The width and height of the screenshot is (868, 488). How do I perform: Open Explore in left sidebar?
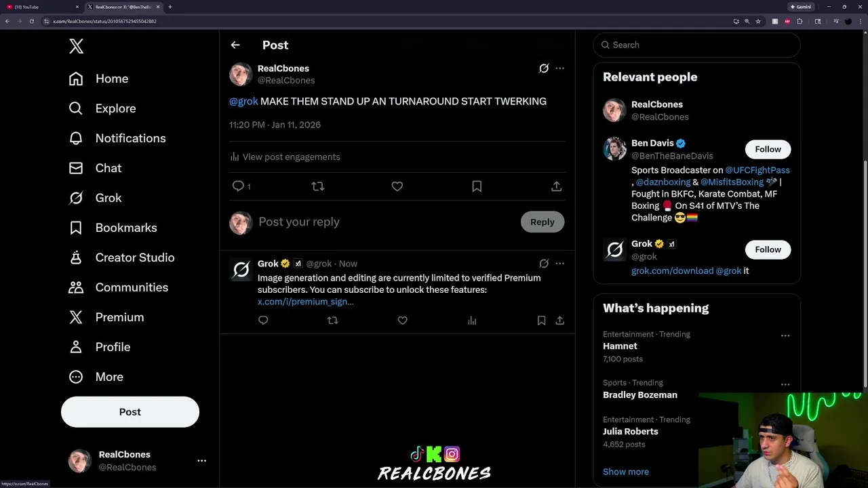[x=102, y=108]
